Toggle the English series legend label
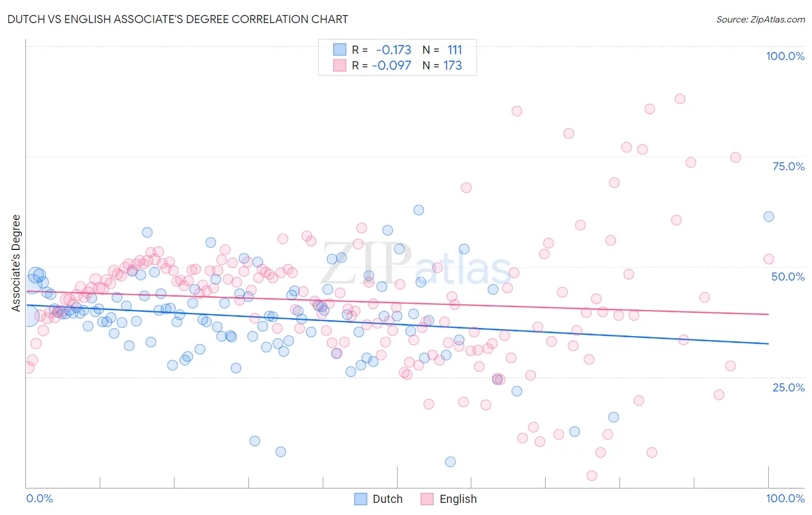812x515 pixels. (x=458, y=499)
